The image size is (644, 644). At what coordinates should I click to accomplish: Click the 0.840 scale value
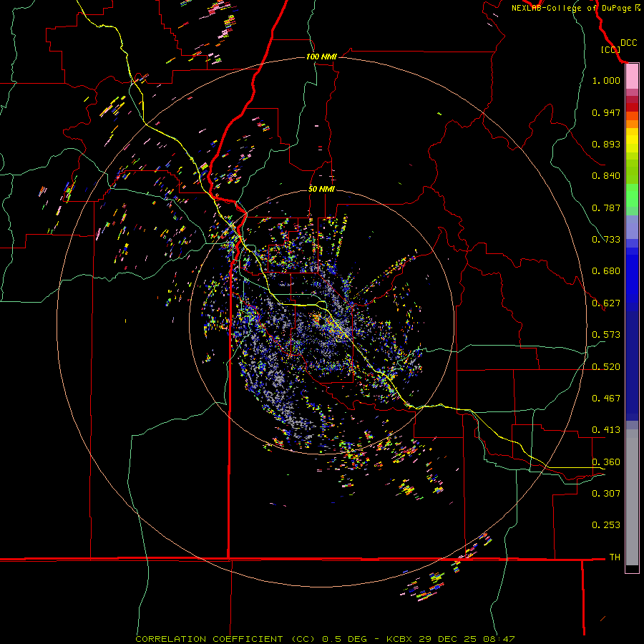click(x=606, y=176)
